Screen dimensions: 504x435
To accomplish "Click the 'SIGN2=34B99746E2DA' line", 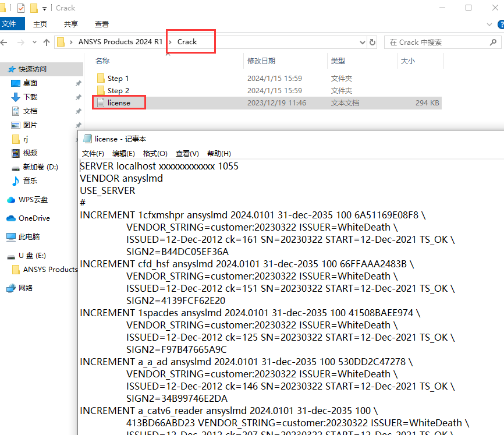I will (x=177, y=398).
